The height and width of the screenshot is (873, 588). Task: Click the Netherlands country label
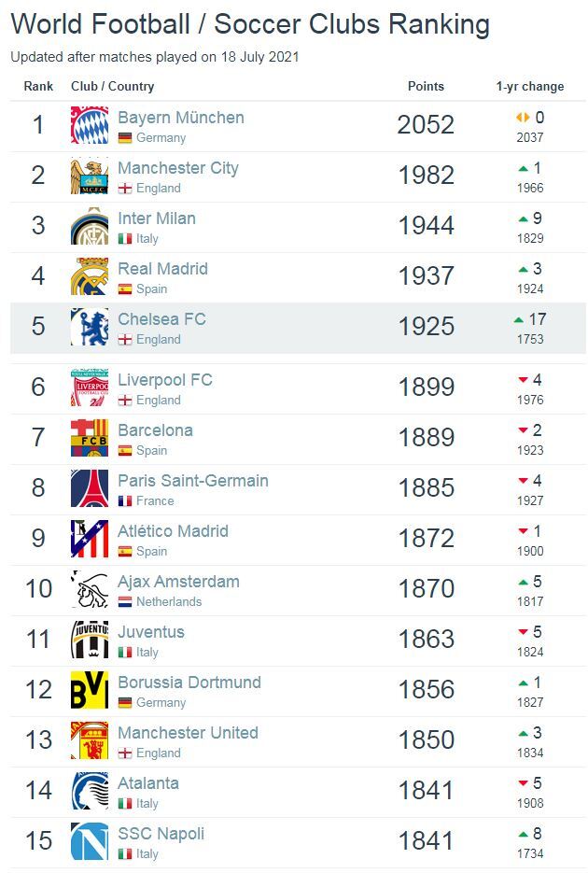169,602
